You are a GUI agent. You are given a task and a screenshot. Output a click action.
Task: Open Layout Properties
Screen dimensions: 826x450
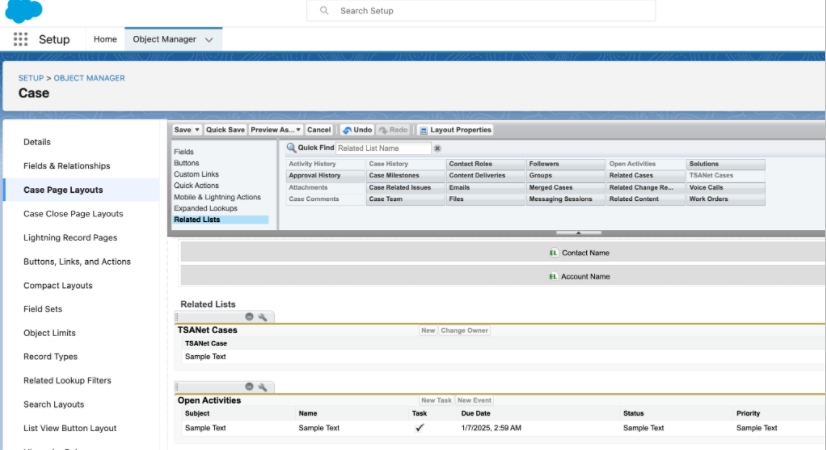pos(455,130)
